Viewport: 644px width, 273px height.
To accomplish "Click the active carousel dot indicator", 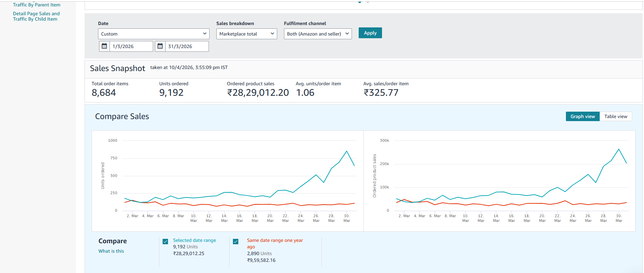I will (x=360, y=2).
